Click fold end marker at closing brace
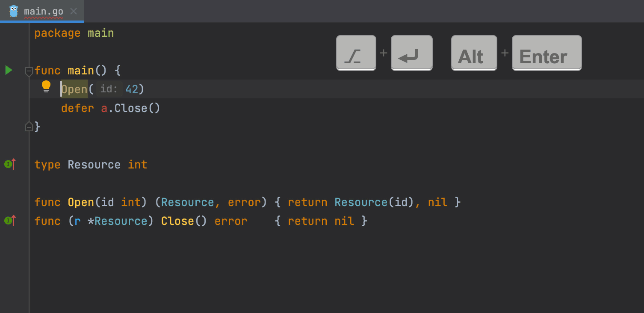Viewport: 644px width, 313px height. pos(29,127)
